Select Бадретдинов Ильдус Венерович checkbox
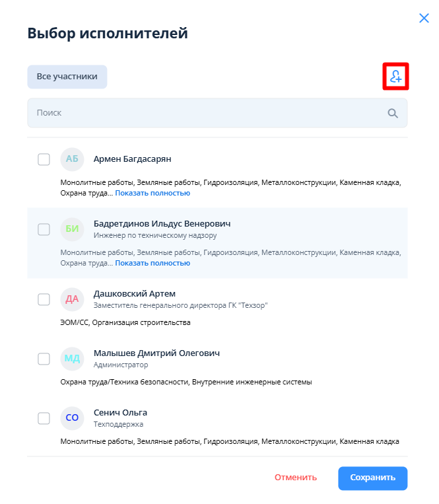 [44, 229]
